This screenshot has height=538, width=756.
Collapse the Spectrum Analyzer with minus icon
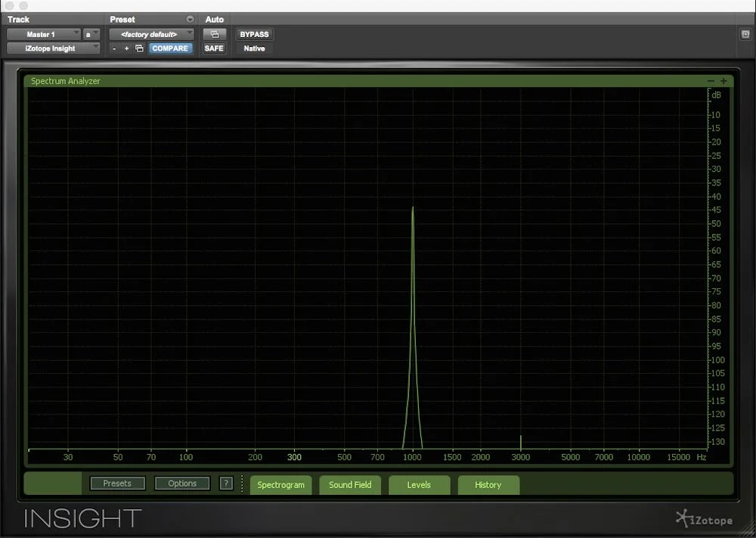[711, 81]
